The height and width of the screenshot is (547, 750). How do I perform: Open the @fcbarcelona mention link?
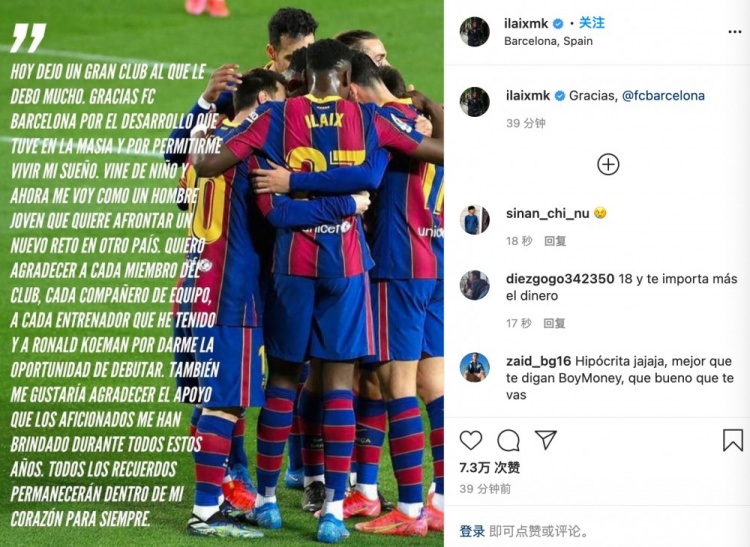coord(663,96)
